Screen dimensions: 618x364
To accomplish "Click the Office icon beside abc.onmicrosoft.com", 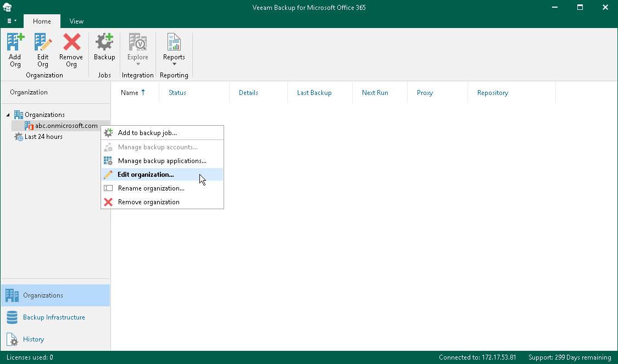I will (29, 126).
